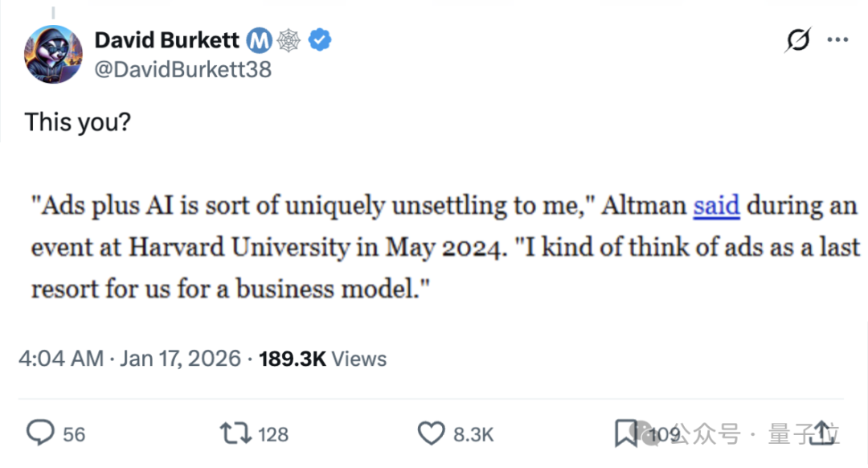
Task: Click the spider web badge icon
Action: pos(289,39)
